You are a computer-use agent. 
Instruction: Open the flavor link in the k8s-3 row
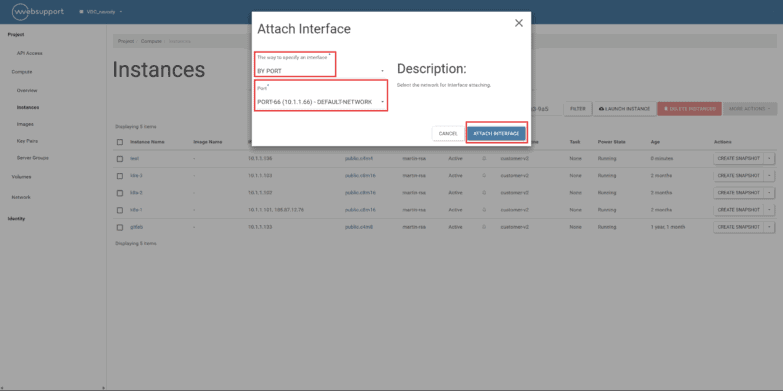(360, 176)
